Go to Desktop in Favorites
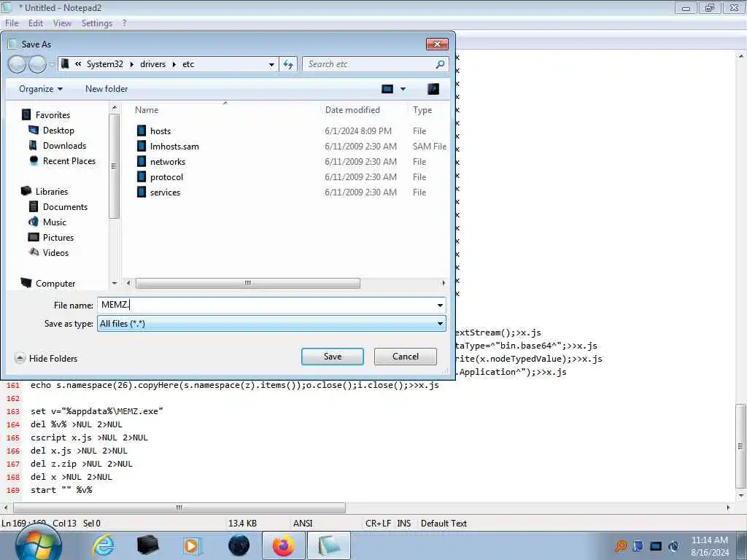The width and height of the screenshot is (747, 560). [x=58, y=130]
